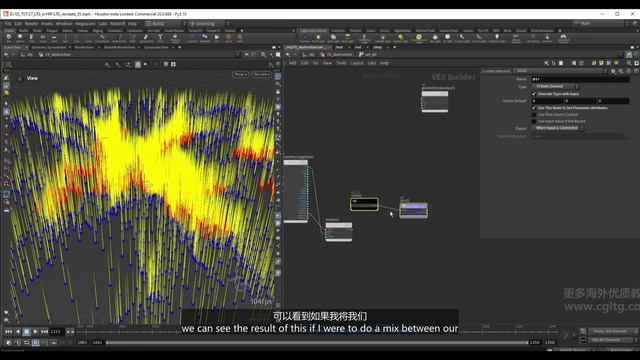Click the highlighted viewport toolbar icon
Viewport: 640px width, 360px height.
click(138, 64)
